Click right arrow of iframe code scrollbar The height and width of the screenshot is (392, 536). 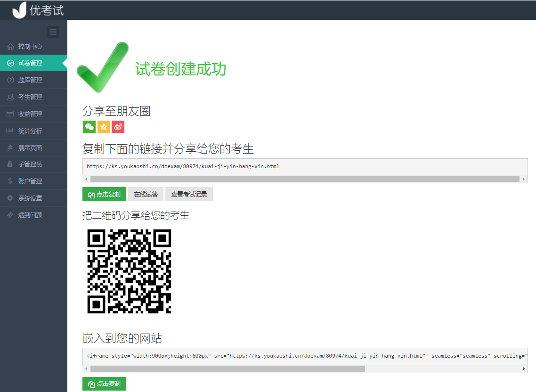(x=523, y=369)
